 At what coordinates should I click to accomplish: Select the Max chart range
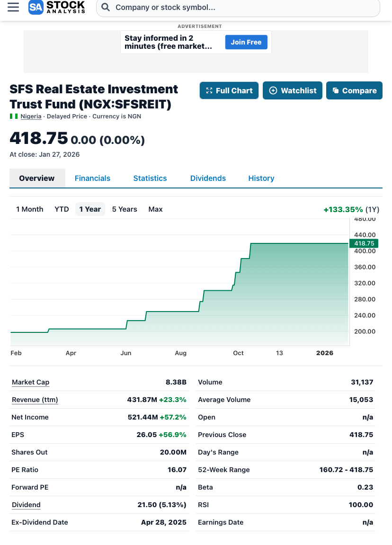coord(155,209)
